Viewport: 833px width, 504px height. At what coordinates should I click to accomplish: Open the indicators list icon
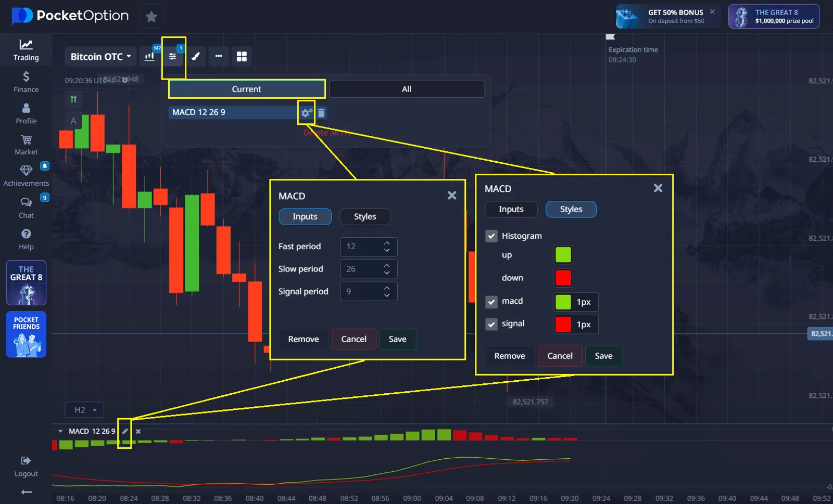pyautogui.click(x=173, y=56)
